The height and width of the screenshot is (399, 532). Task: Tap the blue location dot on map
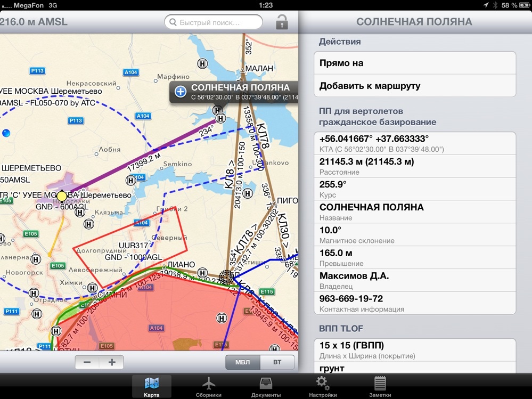(x=6, y=133)
